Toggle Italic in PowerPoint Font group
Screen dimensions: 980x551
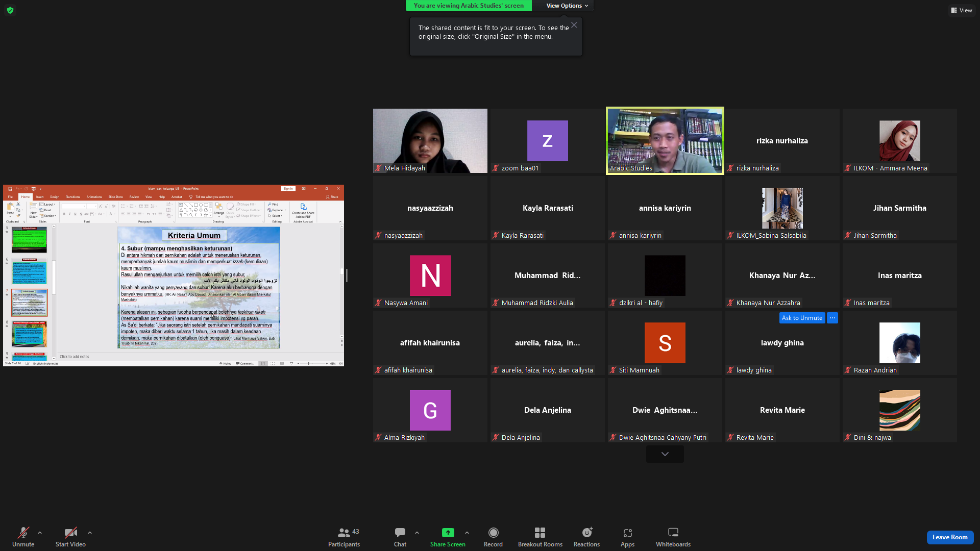(x=69, y=214)
